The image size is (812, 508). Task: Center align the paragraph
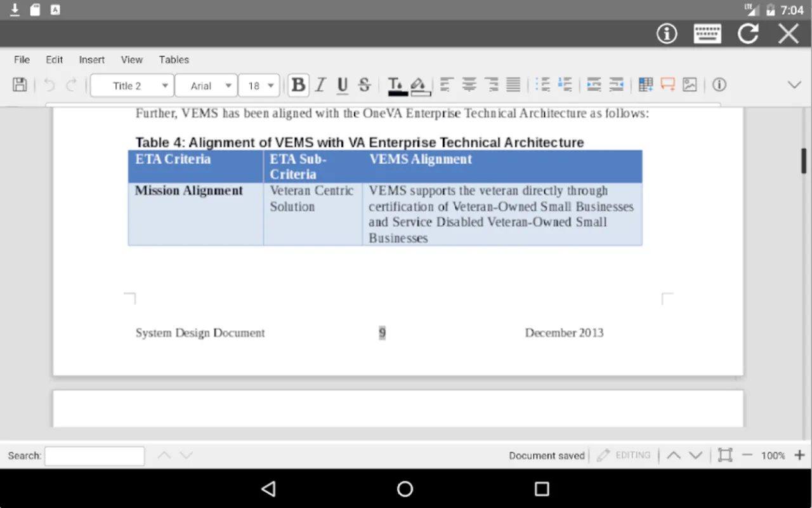pos(469,84)
